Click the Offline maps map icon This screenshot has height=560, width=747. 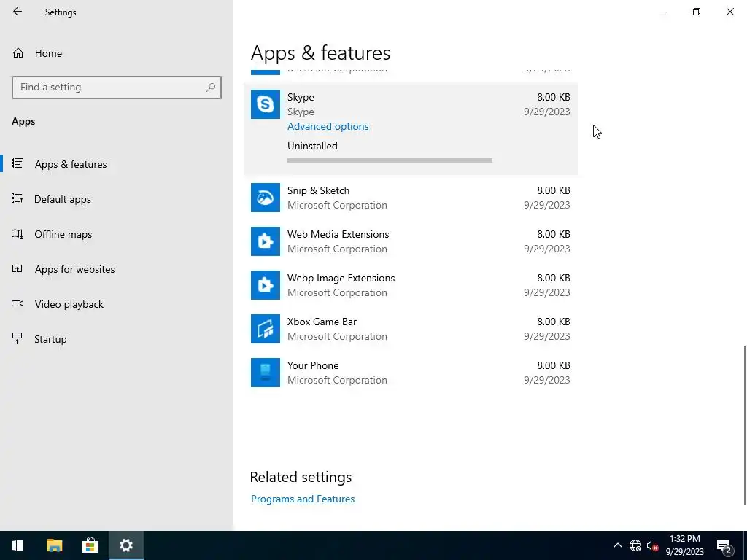18,234
